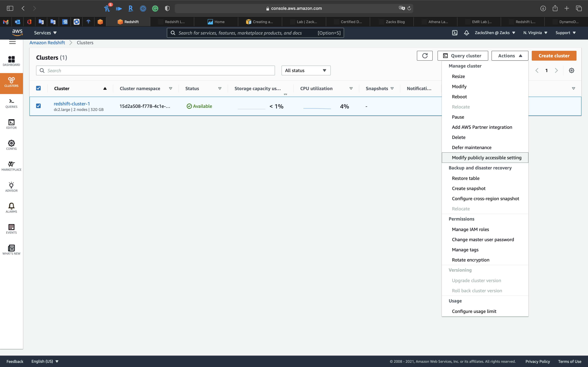The width and height of the screenshot is (588, 367).
Task: Launch the AWS CloudShell icon
Action: point(455,33)
